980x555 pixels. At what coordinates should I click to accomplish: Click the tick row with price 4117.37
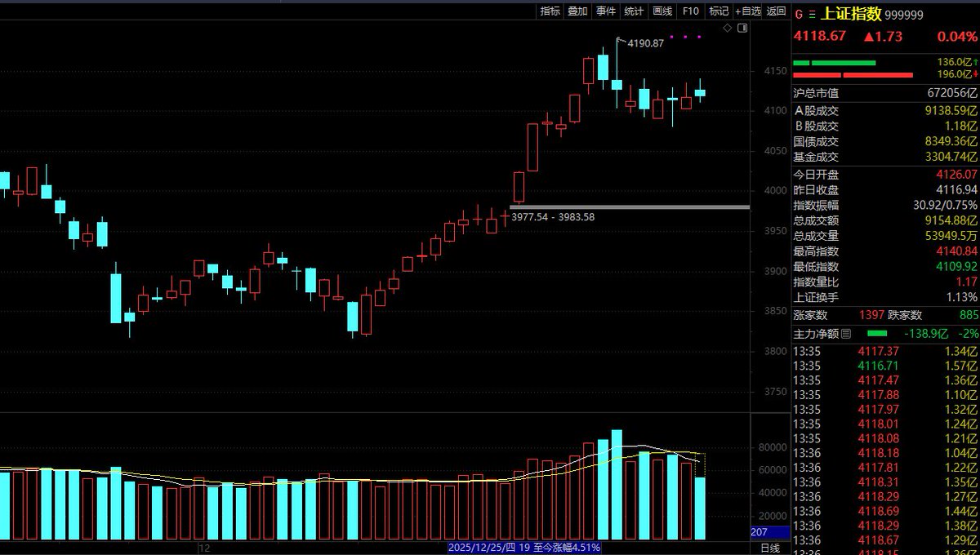coord(885,351)
